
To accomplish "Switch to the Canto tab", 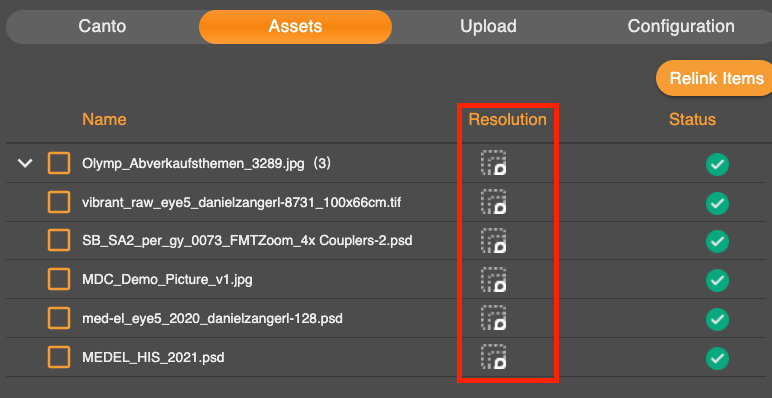I will (x=102, y=26).
